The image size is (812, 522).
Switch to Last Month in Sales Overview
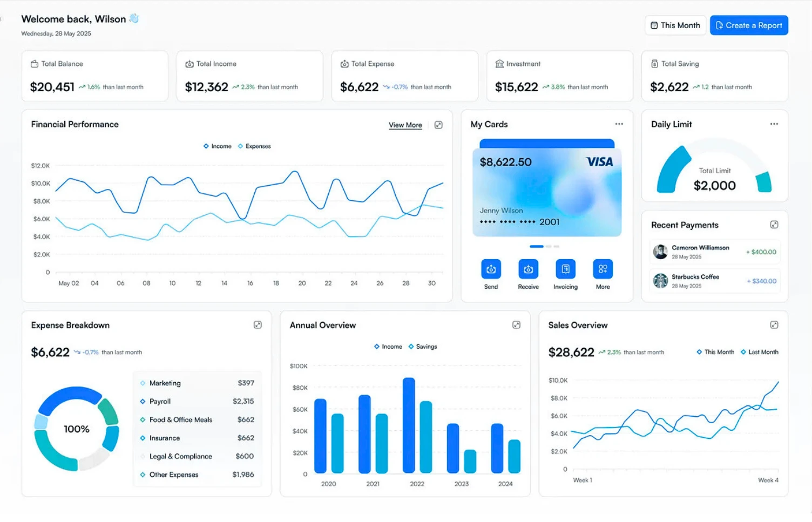click(759, 351)
